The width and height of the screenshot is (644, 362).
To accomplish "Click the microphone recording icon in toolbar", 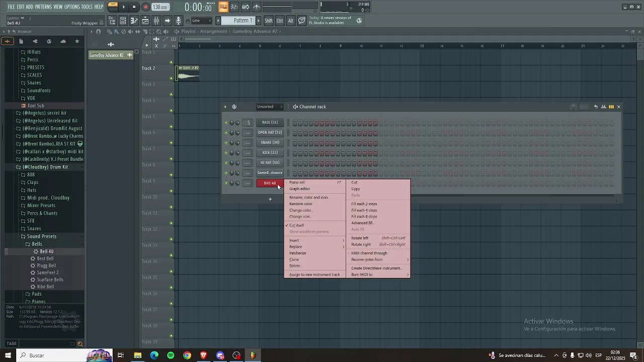I will pyautogui.click(x=178, y=21).
